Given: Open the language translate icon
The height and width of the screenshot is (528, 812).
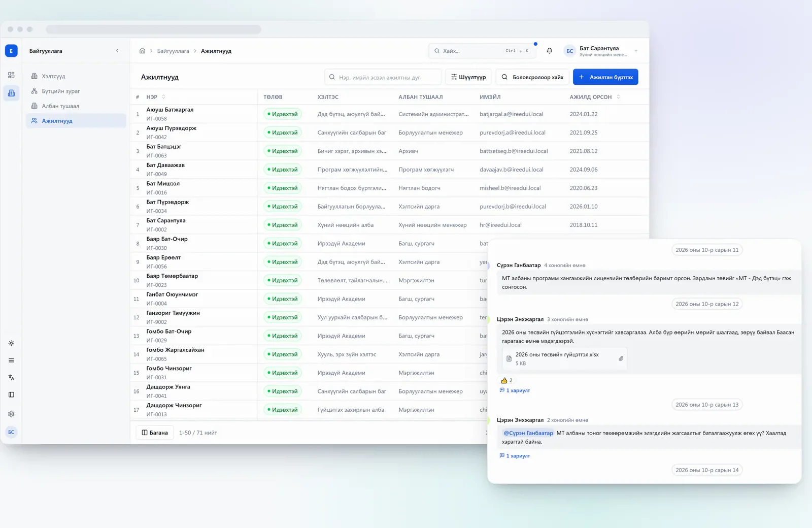Looking at the screenshot, I should coord(11,378).
